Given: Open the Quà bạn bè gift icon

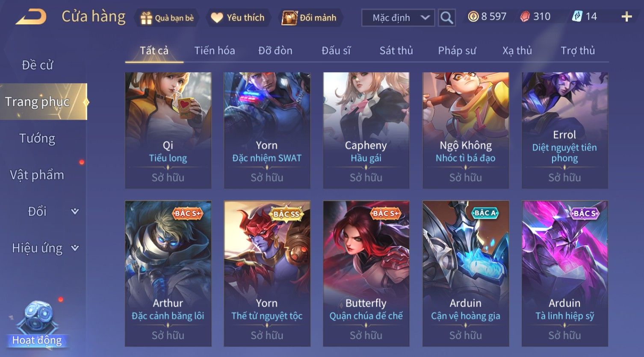Looking at the screenshot, I should pos(146,18).
